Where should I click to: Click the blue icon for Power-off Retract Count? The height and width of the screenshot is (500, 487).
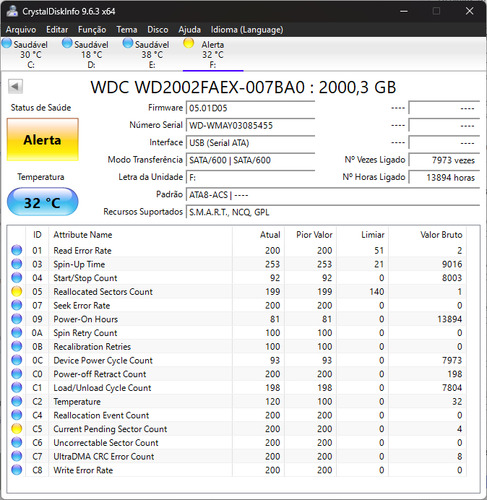pos(17,374)
